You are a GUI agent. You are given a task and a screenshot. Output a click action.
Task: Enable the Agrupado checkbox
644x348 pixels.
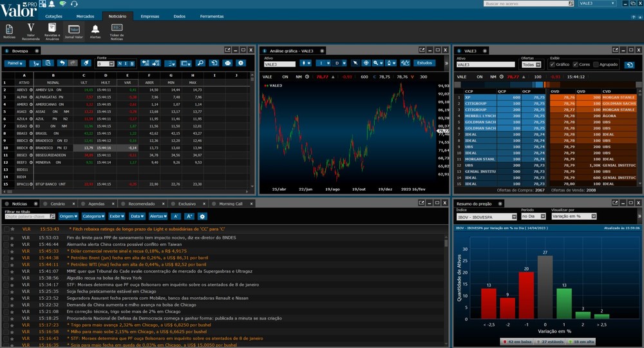(596, 64)
